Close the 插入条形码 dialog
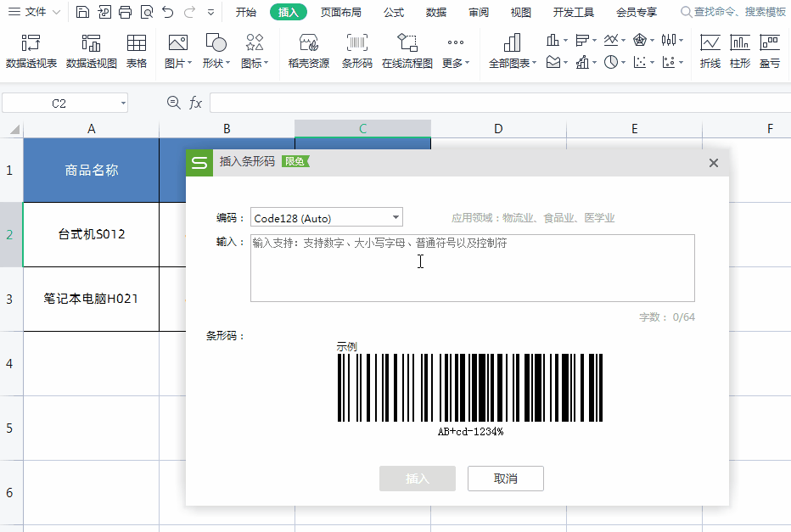791x532 pixels. click(x=713, y=163)
